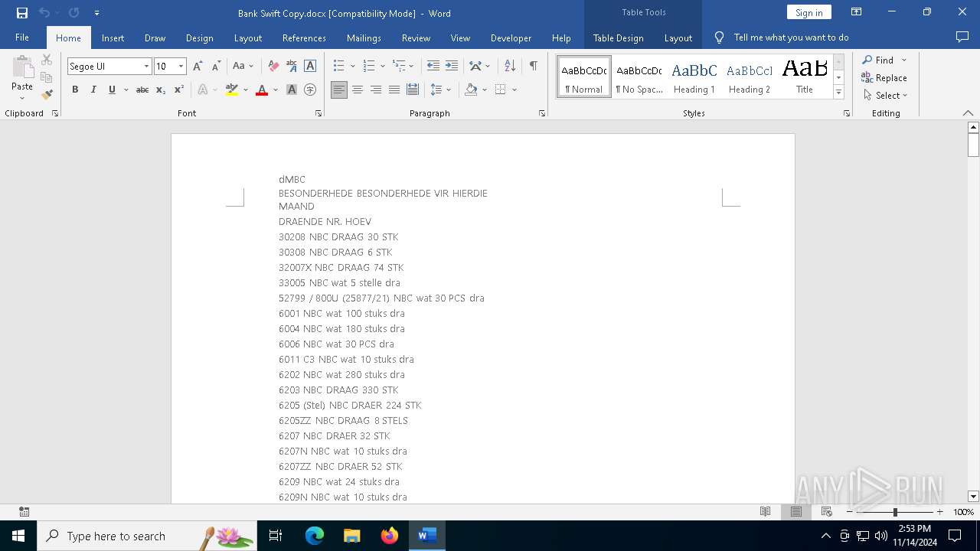Viewport: 980px width, 551px height.
Task: Open borders dropdown arrow
Action: 514,90
